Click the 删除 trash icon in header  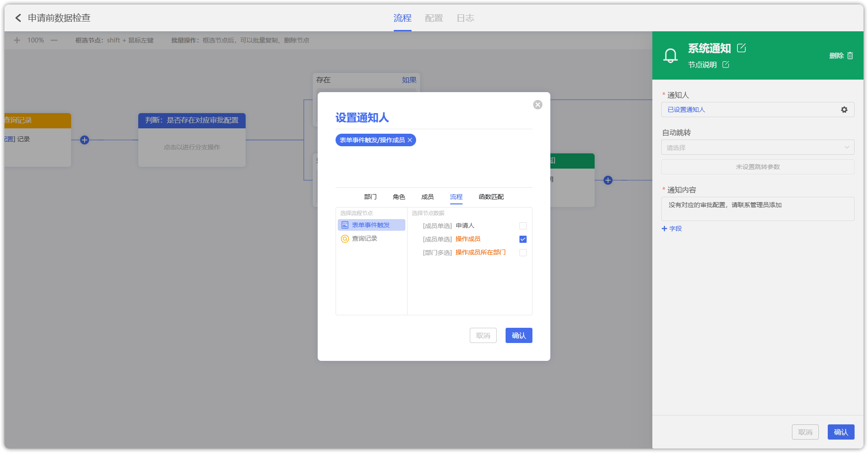click(x=850, y=56)
